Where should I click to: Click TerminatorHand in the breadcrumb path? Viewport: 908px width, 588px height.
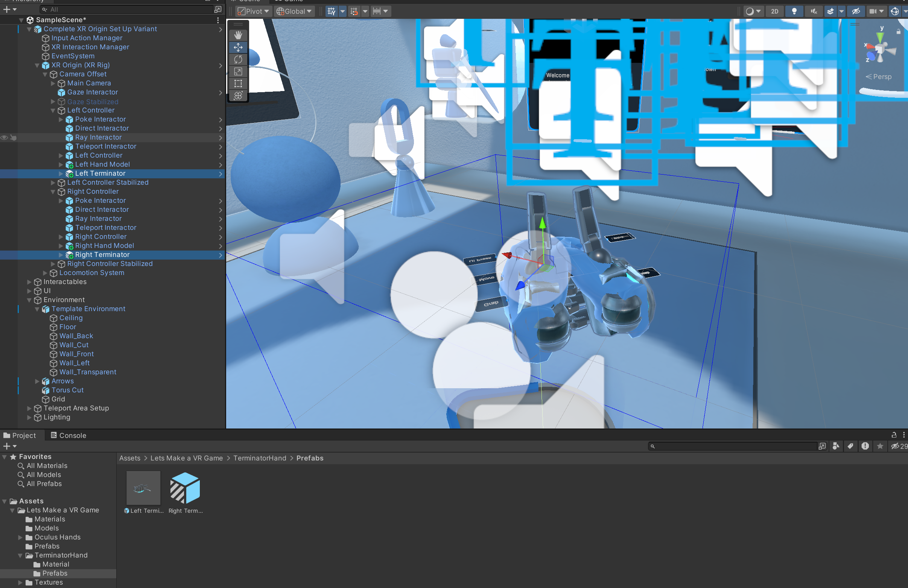pyautogui.click(x=259, y=458)
